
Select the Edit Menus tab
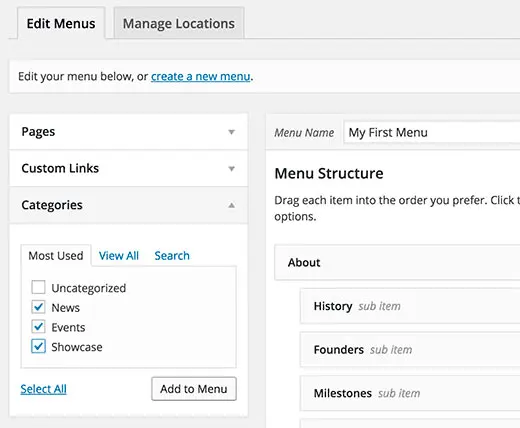coord(61,23)
